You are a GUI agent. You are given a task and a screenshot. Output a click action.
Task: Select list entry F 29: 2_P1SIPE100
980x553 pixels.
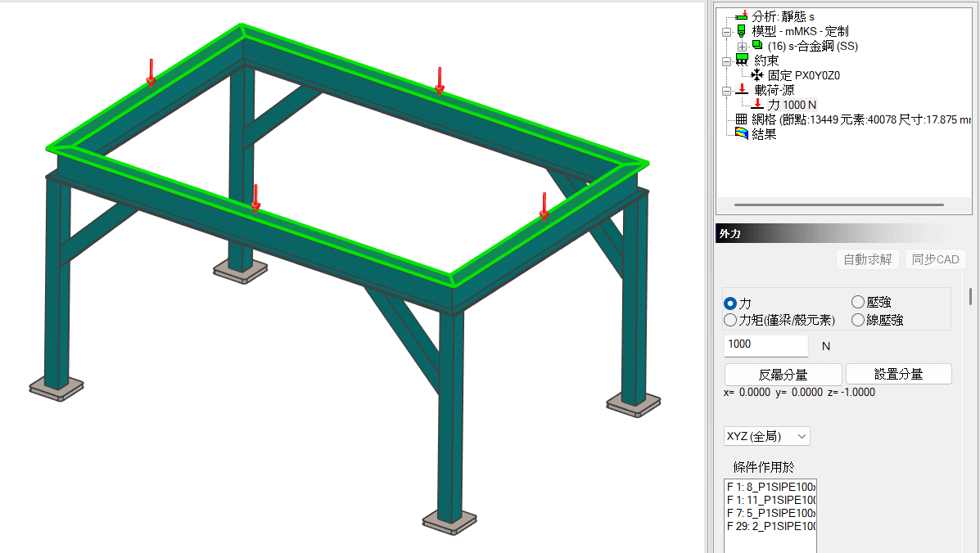click(x=770, y=526)
